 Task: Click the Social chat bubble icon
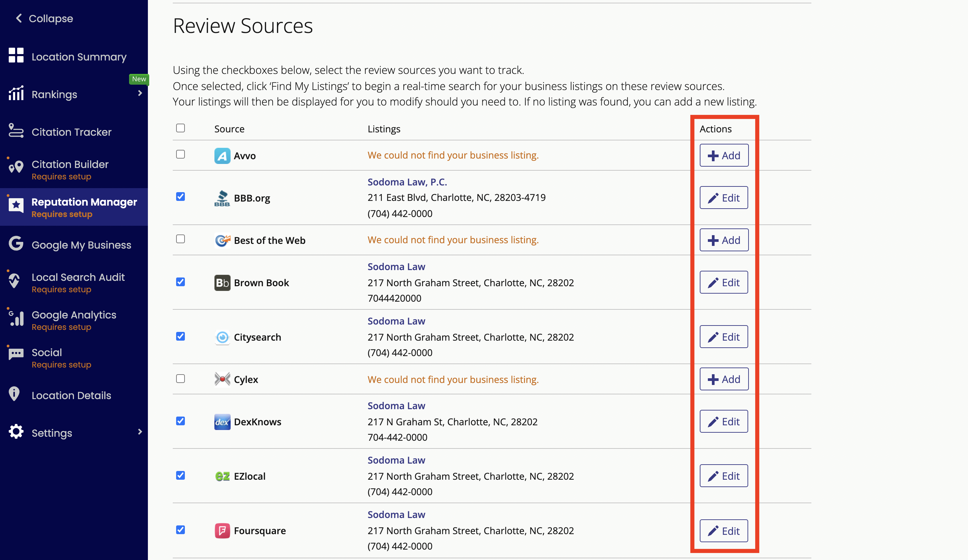coord(15,353)
